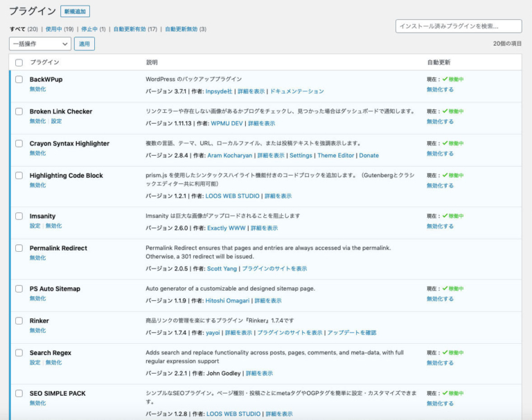Open WPMU DEV author link
The height and width of the screenshot is (420, 532).
(227, 123)
